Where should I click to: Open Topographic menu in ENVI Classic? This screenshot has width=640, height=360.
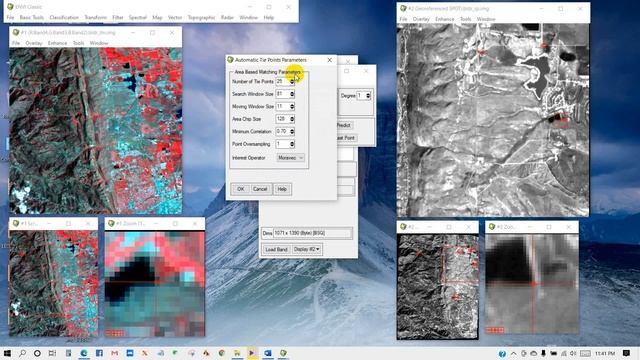click(201, 18)
